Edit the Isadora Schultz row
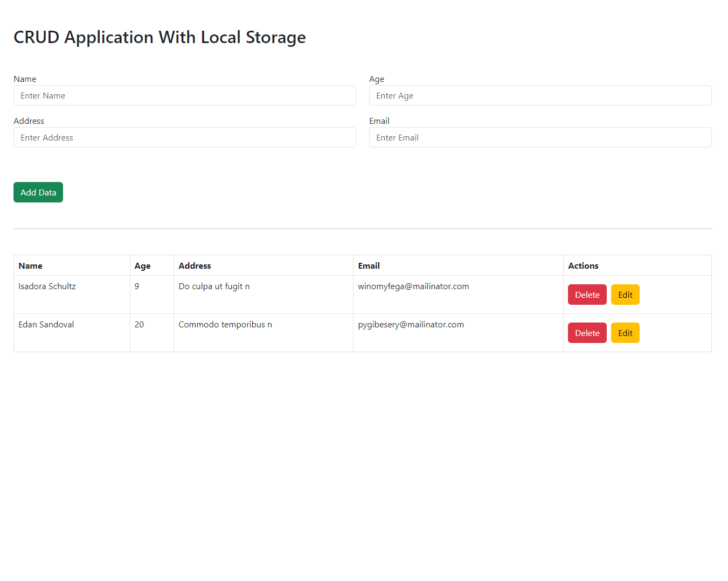The height and width of the screenshot is (581, 728). (625, 295)
